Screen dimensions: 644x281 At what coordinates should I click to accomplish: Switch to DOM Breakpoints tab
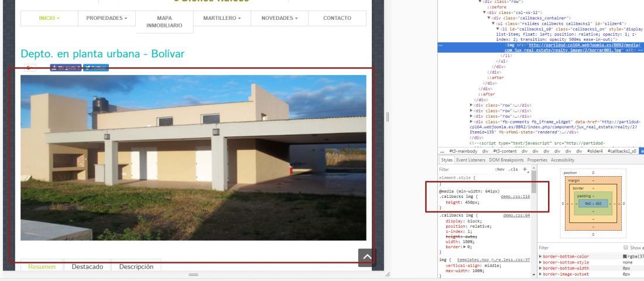(x=506, y=160)
